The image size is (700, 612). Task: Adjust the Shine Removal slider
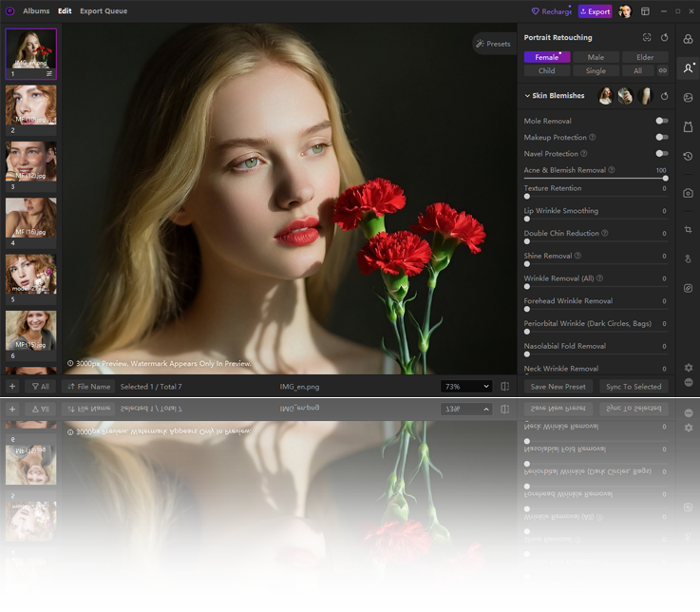[596, 264]
